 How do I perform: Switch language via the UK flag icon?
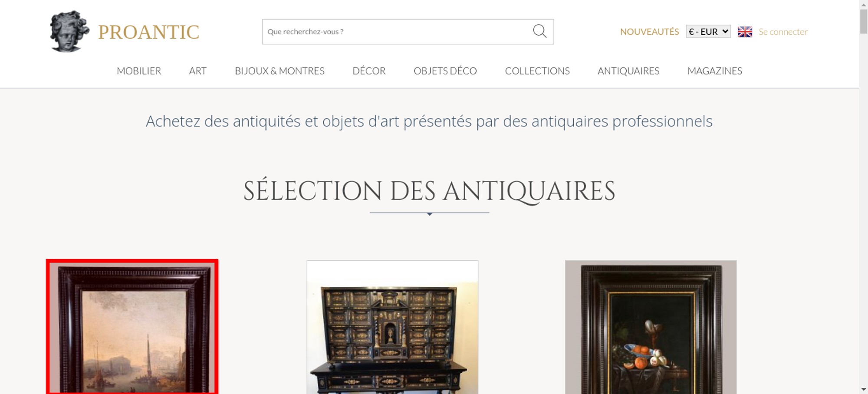745,32
